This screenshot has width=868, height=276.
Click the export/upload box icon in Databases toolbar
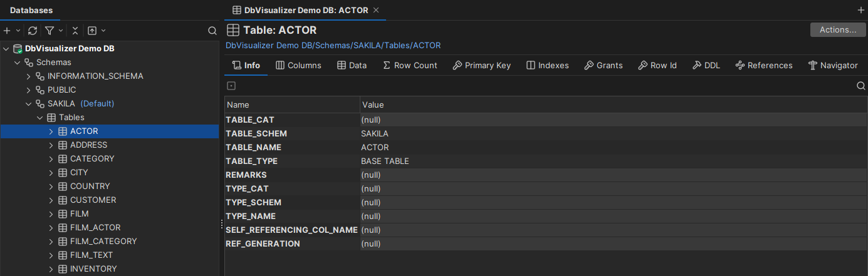tap(92, 30)
